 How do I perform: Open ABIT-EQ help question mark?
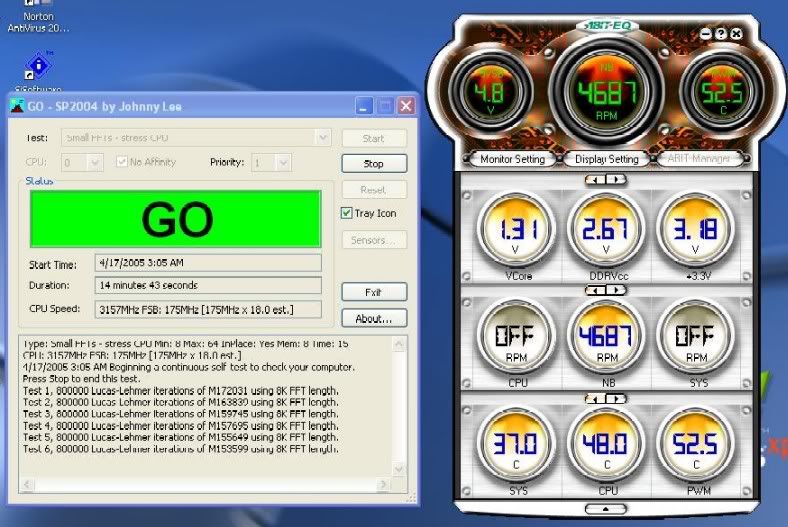click(721, 34)
